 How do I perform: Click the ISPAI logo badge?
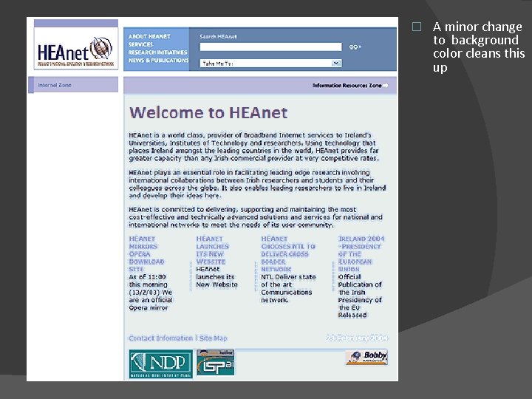point(216,363)
